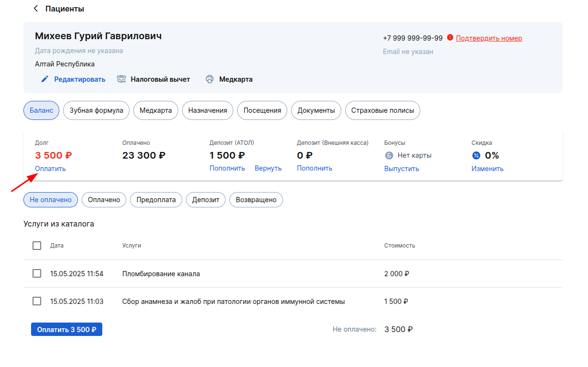Viewport: 588px width, 367px height.
Task: Click Оплатить link under Долг
Action: coord(50,169)
